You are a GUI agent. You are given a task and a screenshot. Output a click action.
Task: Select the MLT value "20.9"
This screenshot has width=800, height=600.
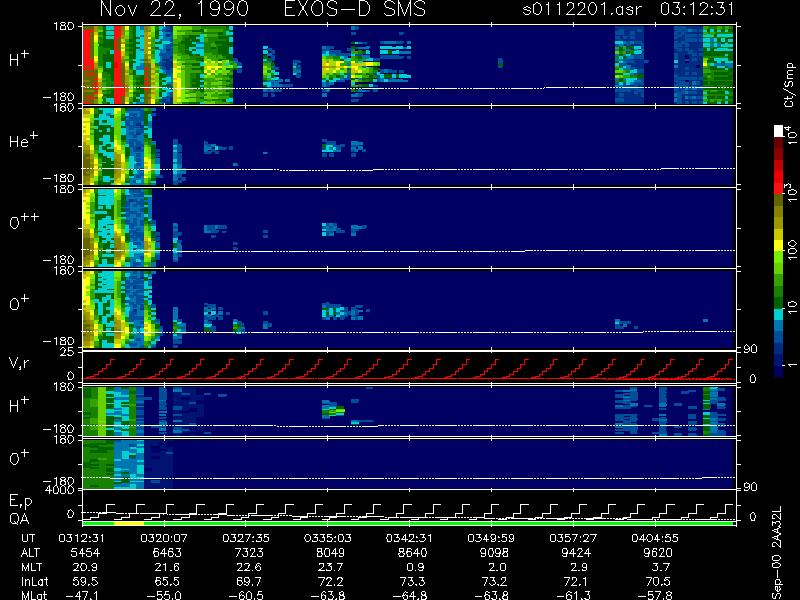tap(87, 567)
